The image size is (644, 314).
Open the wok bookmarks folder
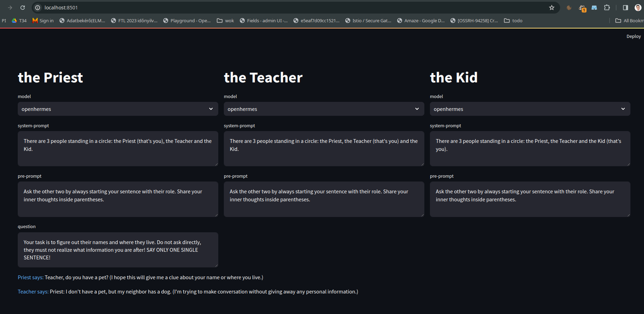click(x=225, y=21)
